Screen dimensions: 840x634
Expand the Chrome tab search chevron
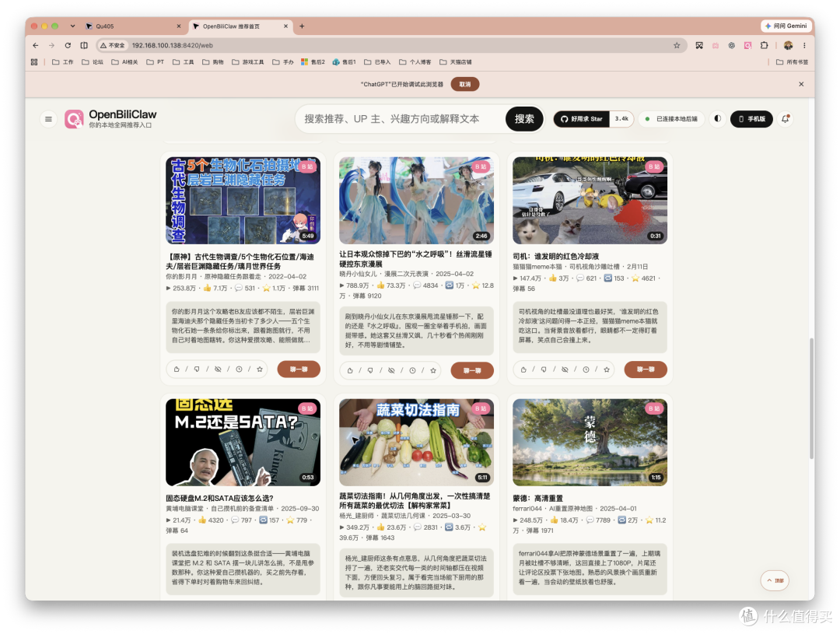(x=72, y=26)
